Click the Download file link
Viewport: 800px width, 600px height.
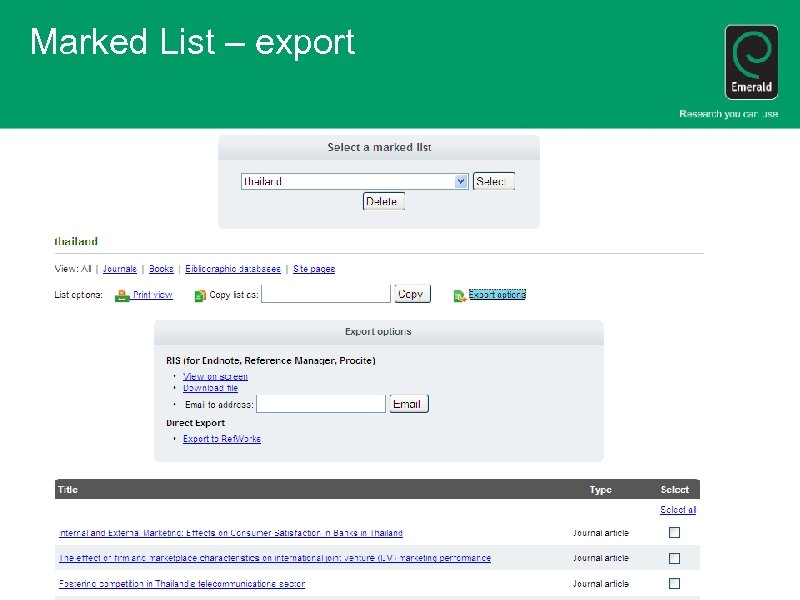coord(209,388)
